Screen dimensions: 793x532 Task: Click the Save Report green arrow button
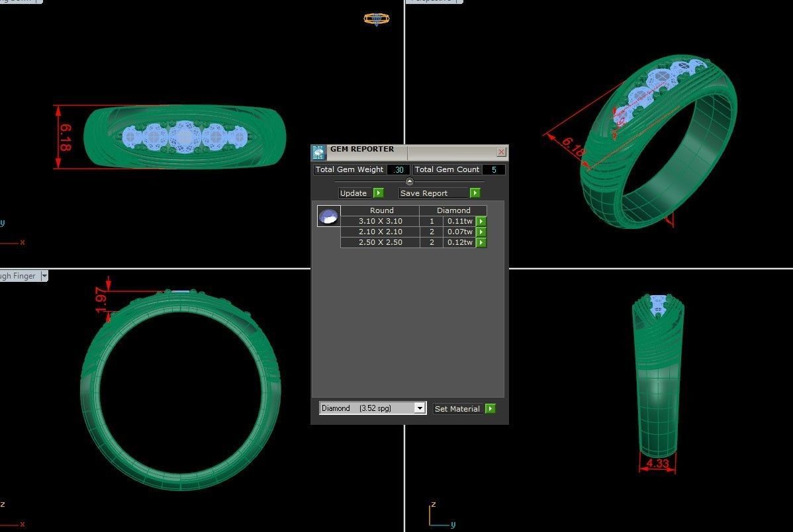click(x=475, y=193)
